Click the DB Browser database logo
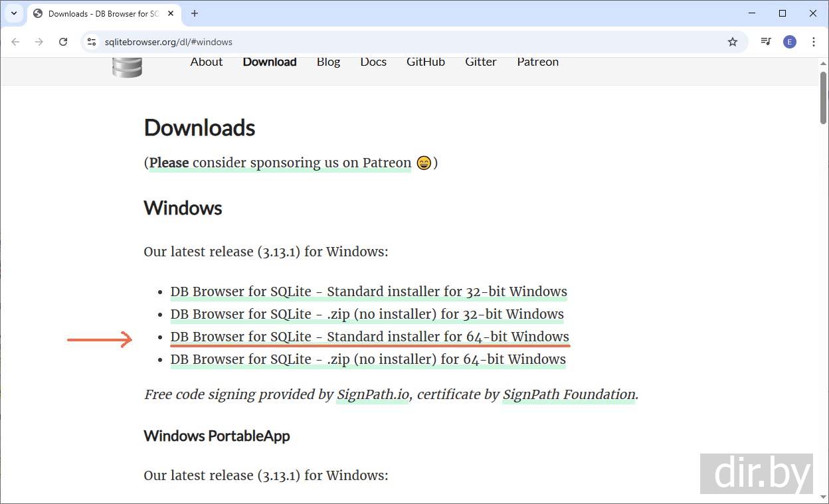Image resolution: width=829 pixels, height=504 pixels. coord(127,67)
